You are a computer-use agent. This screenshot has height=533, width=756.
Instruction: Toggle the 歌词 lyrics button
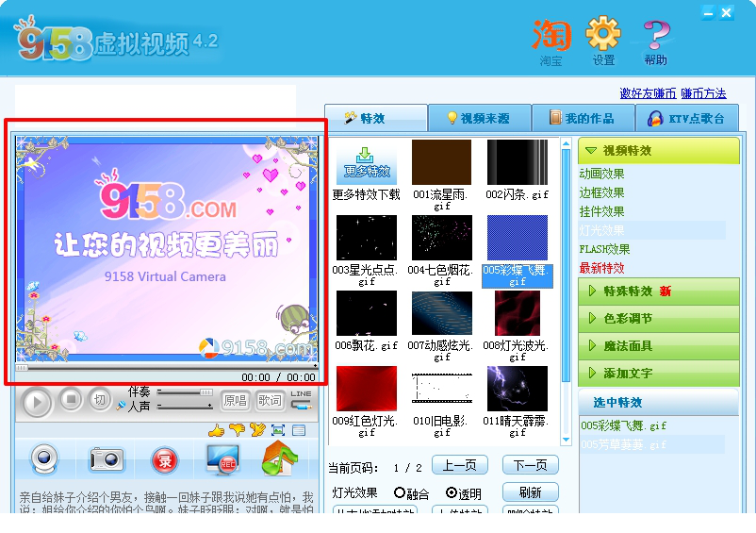(270, 400)
